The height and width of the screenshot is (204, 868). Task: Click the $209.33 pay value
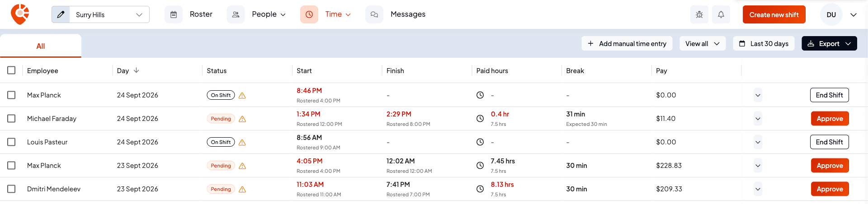point(669,189)
